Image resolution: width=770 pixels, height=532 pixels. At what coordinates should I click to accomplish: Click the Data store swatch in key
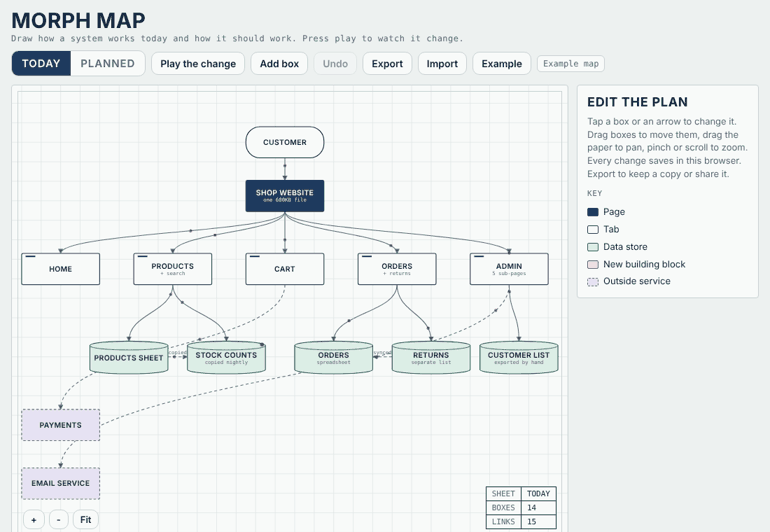click(593, 247)
